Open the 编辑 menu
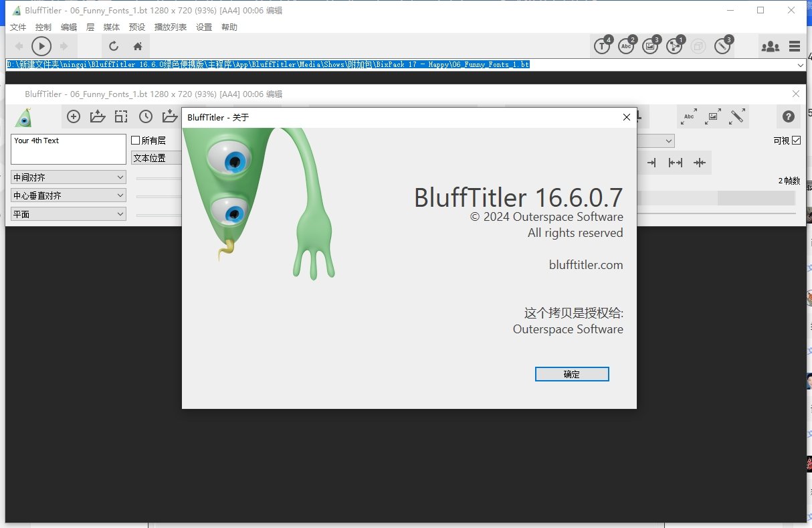Viewport: 812px width, 528px height. click(69, 27)
